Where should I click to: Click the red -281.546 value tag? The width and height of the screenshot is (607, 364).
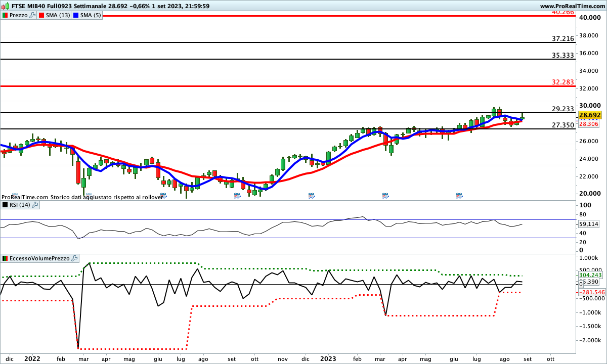pyautogui.click(x=591, y=292)
